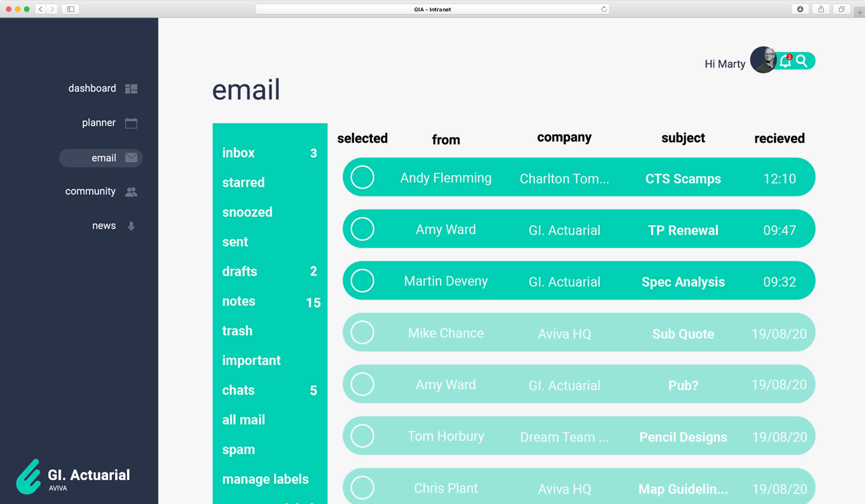Sort by the 'from' column header
Viewport: 865px width, 504px height.
pyautogui.click(x=446, y=140)
